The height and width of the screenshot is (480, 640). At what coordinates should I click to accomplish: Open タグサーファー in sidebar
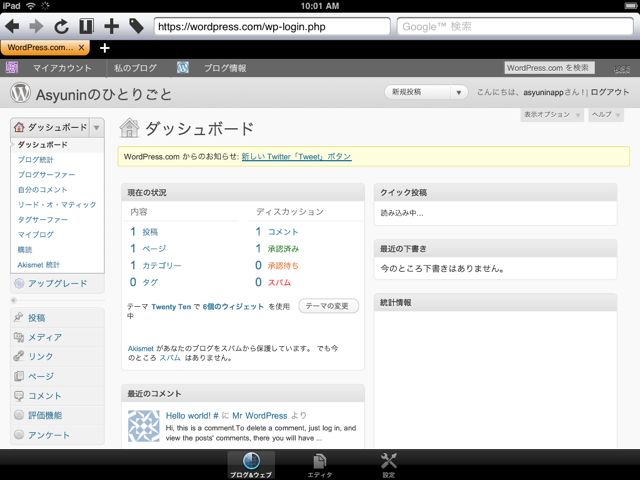(43, 220)
